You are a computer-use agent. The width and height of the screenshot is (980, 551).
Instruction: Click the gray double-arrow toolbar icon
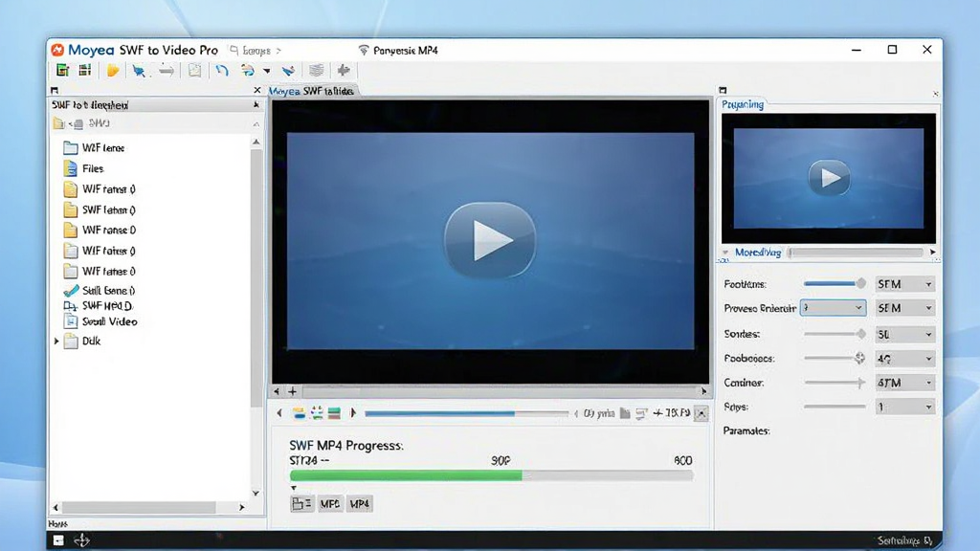tap(167, 71)
